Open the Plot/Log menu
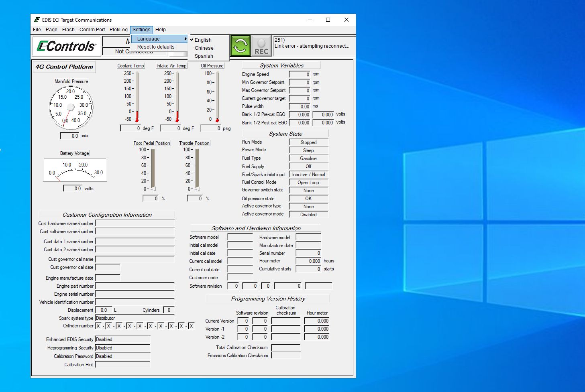Screen dimensions: 585x392 118,30
